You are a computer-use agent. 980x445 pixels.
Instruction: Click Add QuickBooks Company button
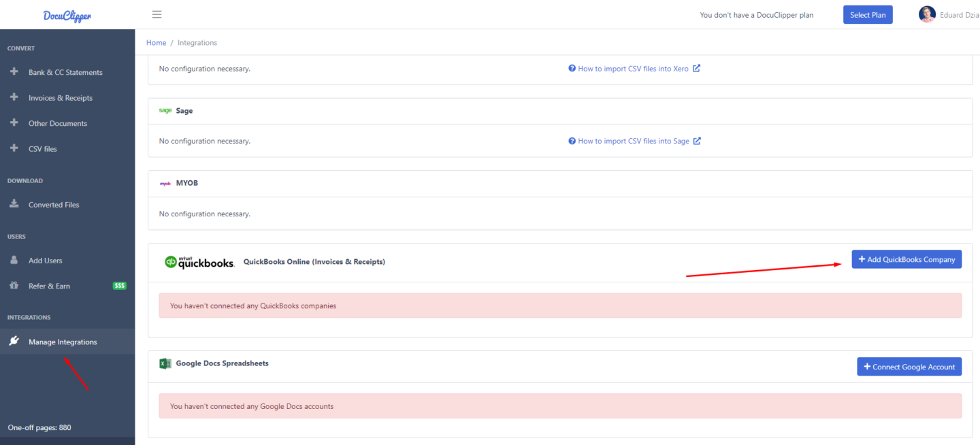tap(906, 259)
